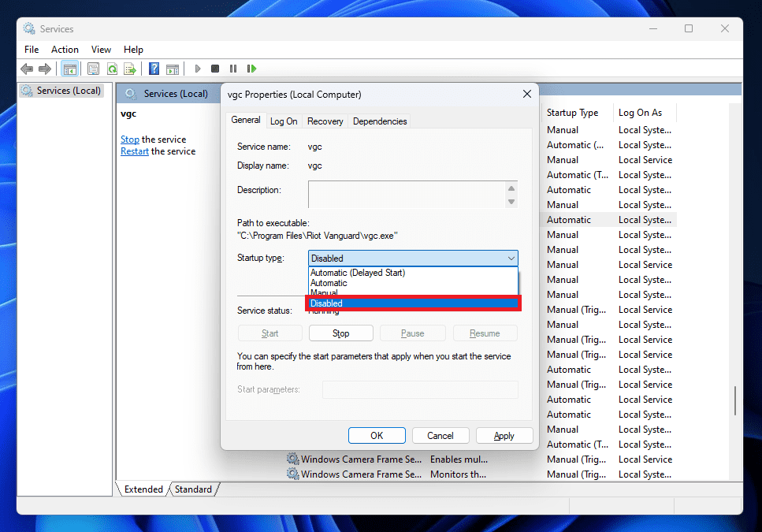
Task: Click the Pause Service toolbar icon
Action: pos(233,69)
